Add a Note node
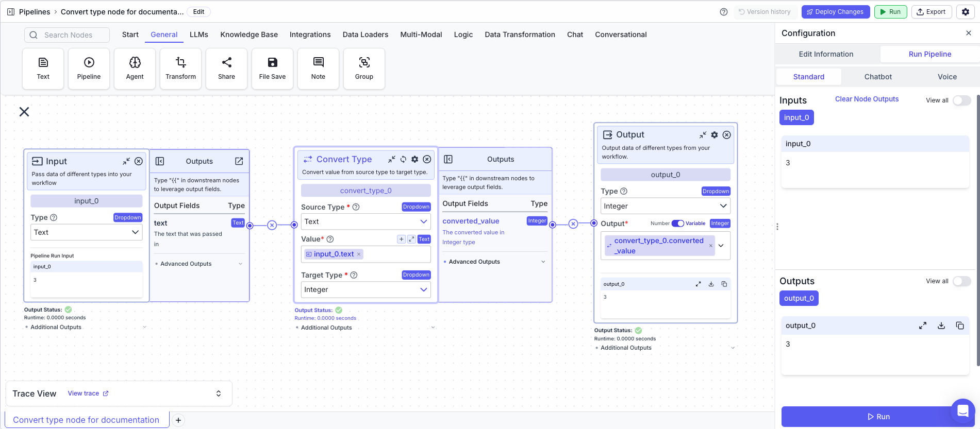Viewport: 980px width, 429px height. coord(318,68)
